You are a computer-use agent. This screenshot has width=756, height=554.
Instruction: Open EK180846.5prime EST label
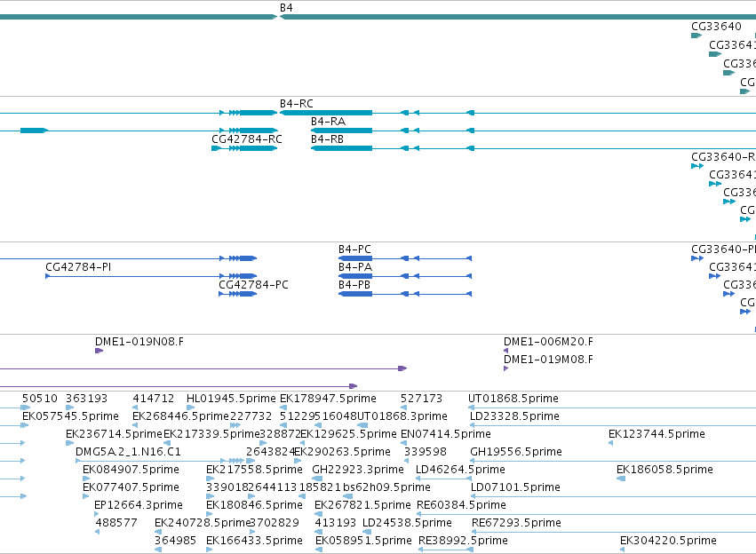click(x=254, y=506)
